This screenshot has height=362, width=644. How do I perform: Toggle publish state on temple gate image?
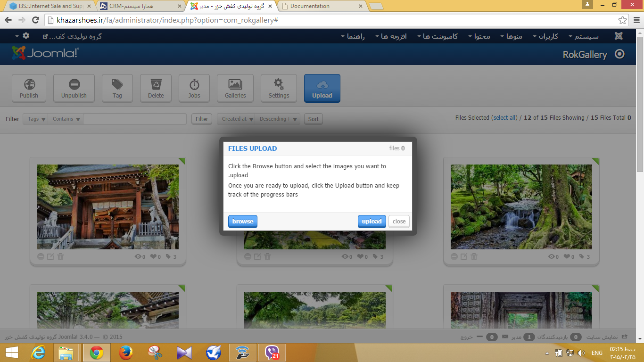point(41,257)
